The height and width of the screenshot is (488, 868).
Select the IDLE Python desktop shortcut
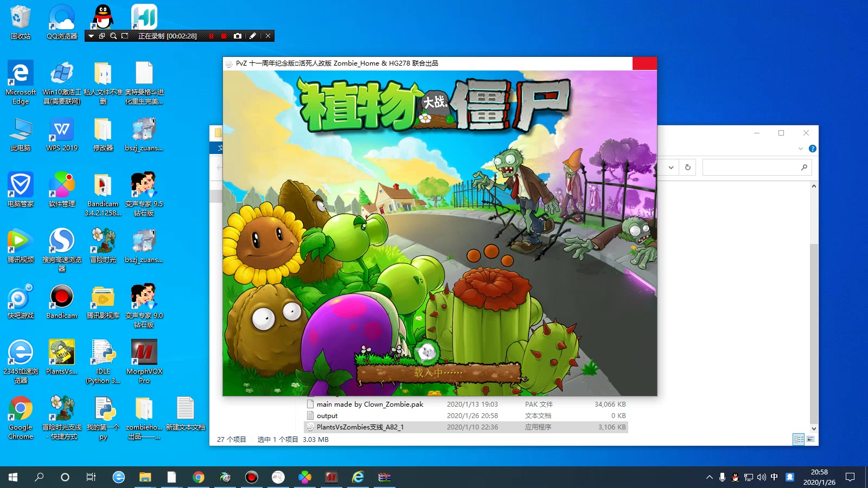point(103,361)
